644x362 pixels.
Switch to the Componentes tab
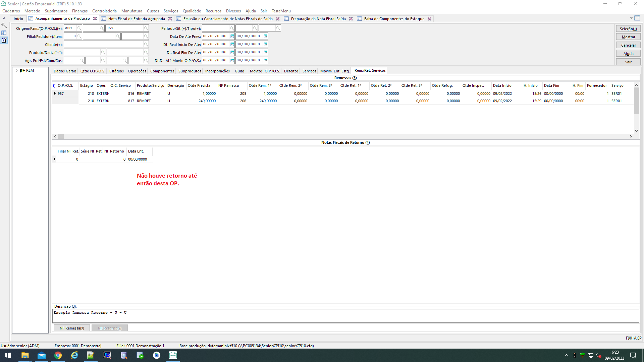point(162,71)
